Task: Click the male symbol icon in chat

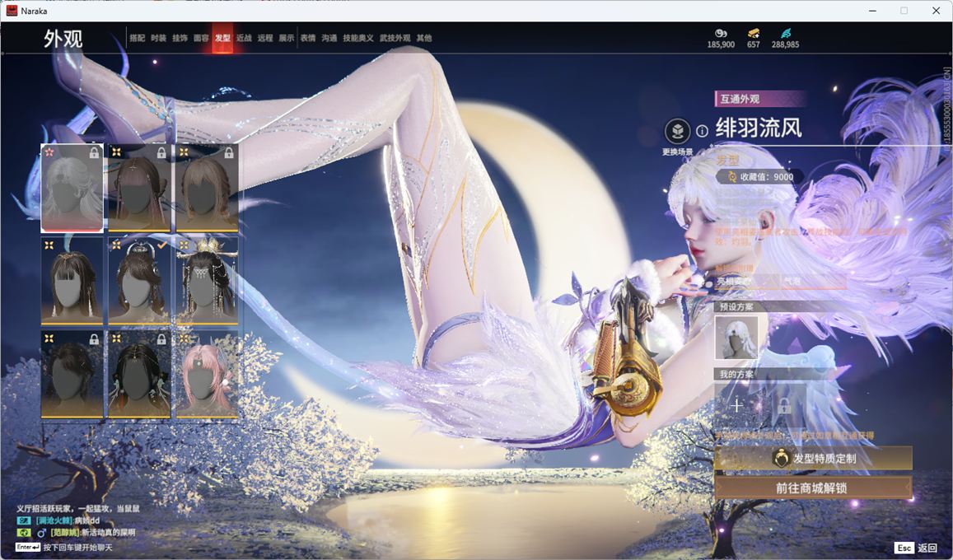Action: pyautogui.click(x=42, y=533)
